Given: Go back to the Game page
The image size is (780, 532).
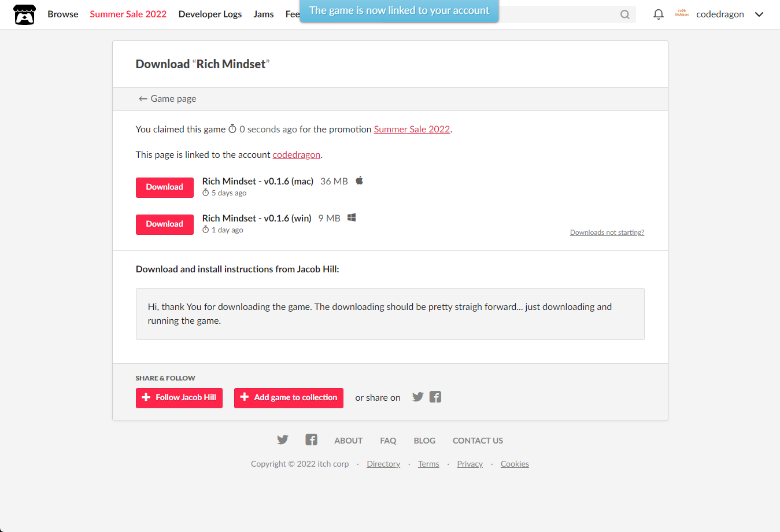Looking at the screenshot, I should [167, 99].
